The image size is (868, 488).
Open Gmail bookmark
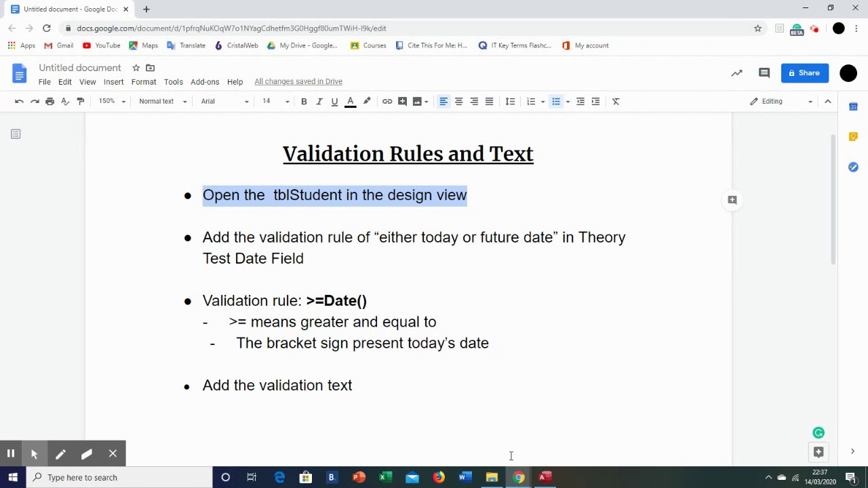point(59,45)
